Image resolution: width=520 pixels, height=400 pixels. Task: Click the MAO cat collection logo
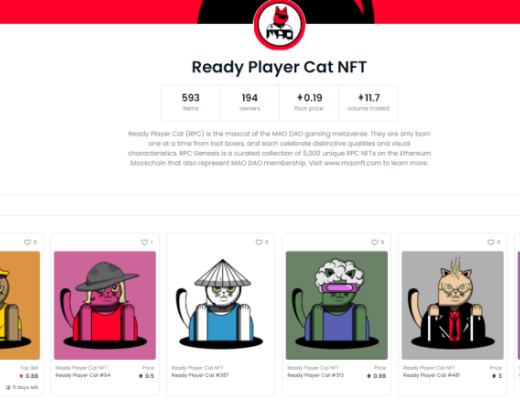279,25
